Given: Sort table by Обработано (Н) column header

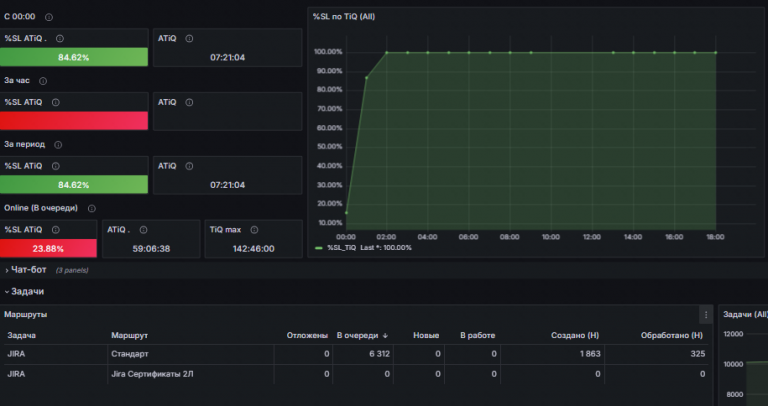Looking at the screenshot, I should tap(672, 335).
